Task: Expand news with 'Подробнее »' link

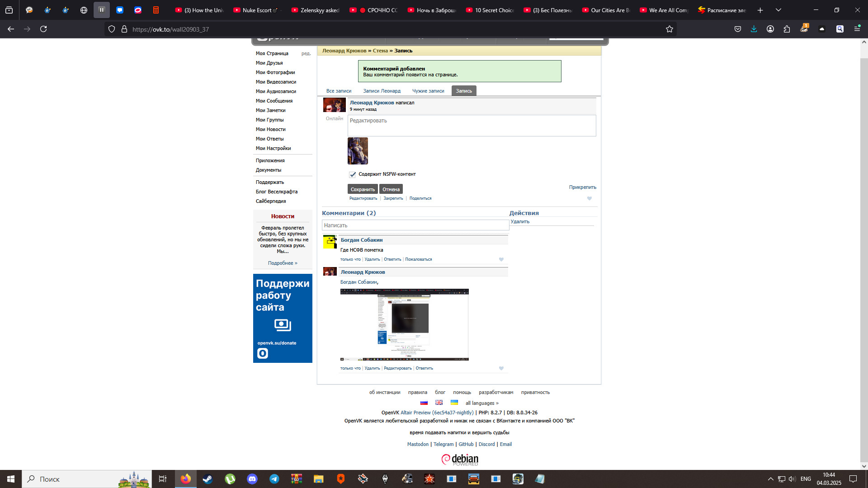Action: click(283, 263)
